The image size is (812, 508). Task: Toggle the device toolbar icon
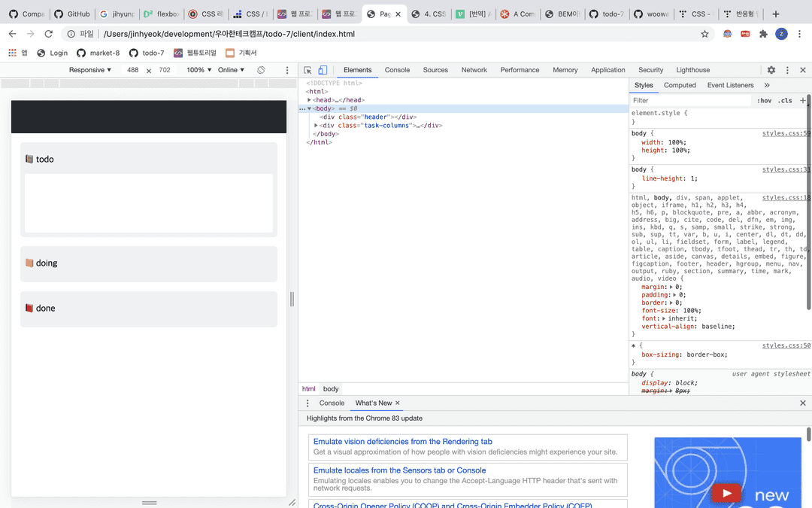pos(322,70)
